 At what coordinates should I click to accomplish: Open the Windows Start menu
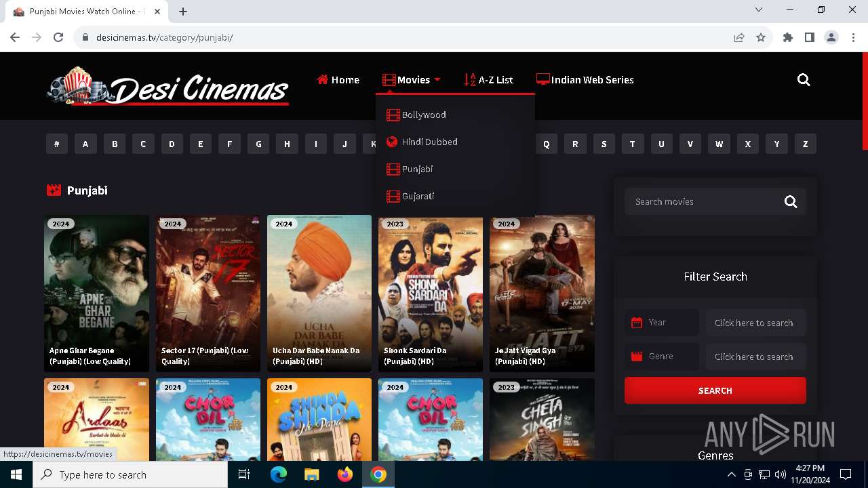click(16, 474)
